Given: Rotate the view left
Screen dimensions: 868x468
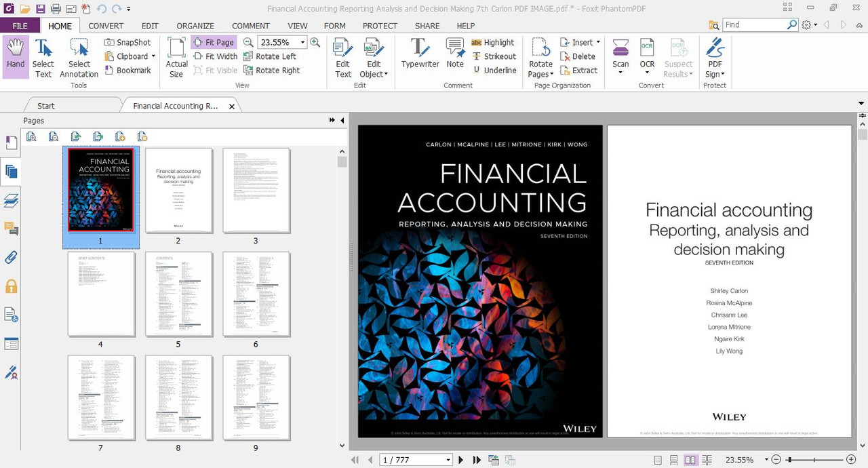Looking at the screenshot, I should coord(269,56).
